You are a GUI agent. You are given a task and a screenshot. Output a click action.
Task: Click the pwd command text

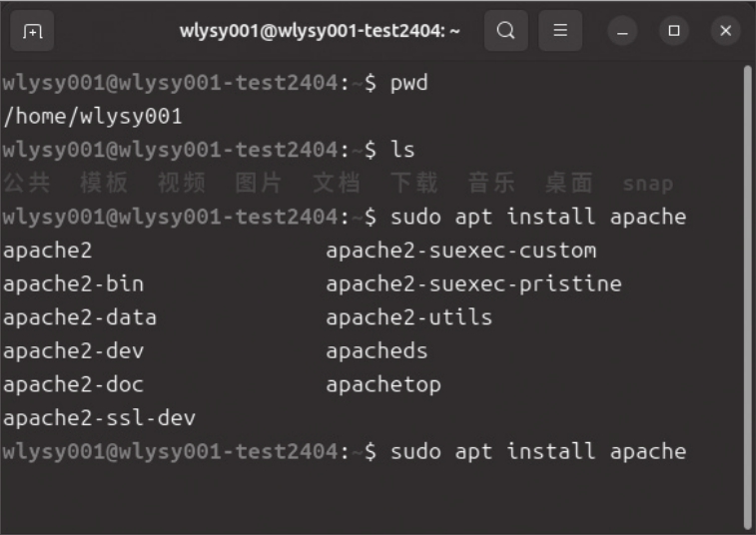point(409,82)
